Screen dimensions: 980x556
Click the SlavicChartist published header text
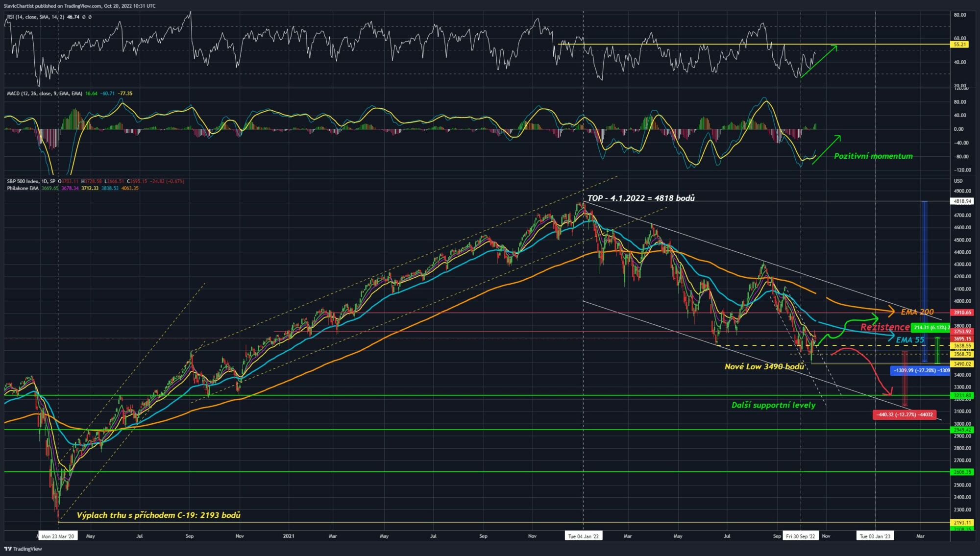click(x=79, y=6)
